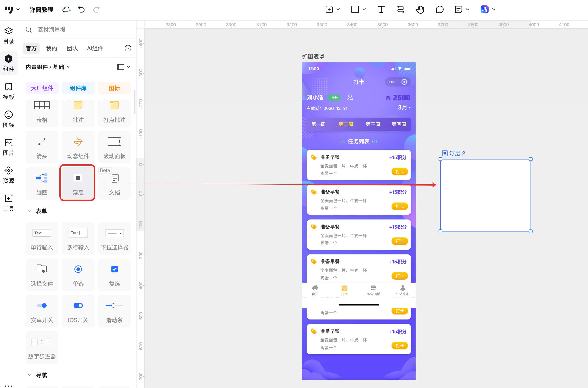Open the 模板 sidebar panel
The image size is (588, 388).
(9, 91)
